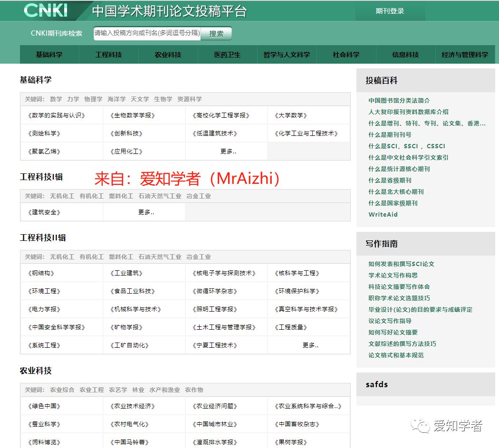Open the 信息科技 navigation tab

(405, 55)
